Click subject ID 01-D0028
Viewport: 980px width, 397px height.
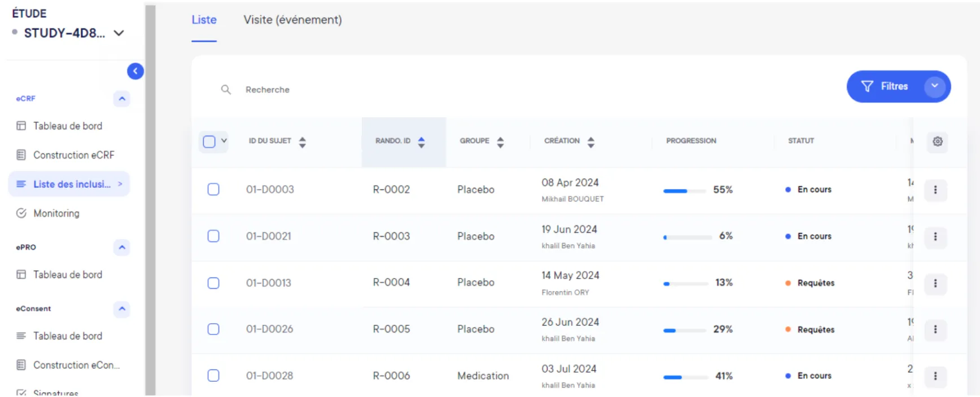269,376
